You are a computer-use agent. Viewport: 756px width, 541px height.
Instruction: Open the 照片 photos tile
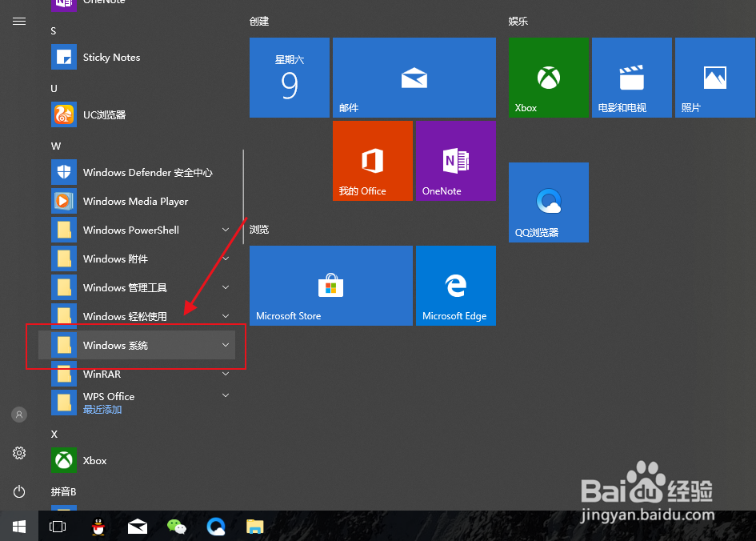(715, 78)
